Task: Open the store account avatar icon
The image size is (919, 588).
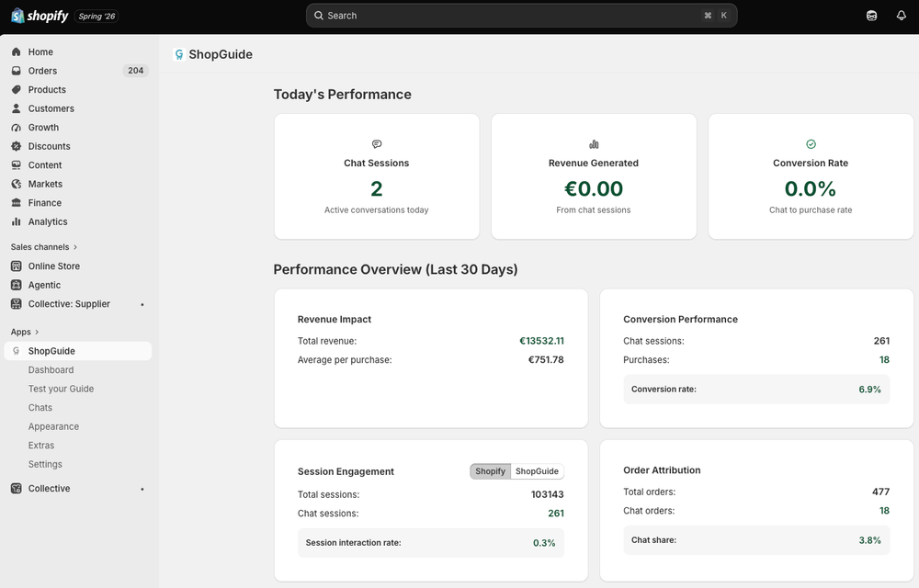Action: click(x=871, y=16)
